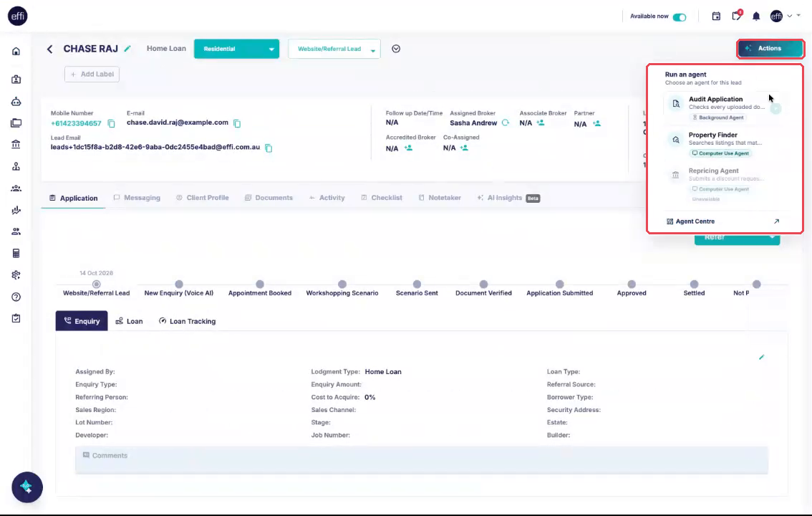Go back using the arrow beside CHASE RAJ
The image size is (812, 516).
49,49
